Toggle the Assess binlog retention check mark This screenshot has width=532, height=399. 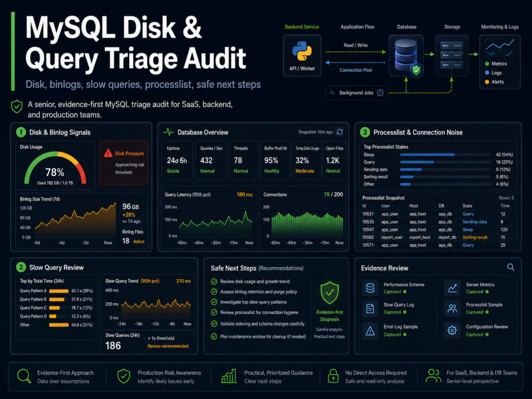click(x=214, y=292)
